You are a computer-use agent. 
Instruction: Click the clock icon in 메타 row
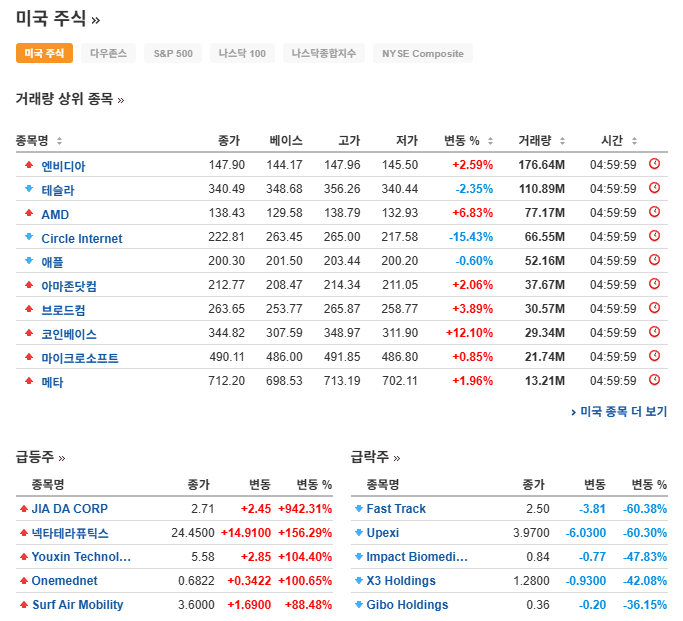654,379
